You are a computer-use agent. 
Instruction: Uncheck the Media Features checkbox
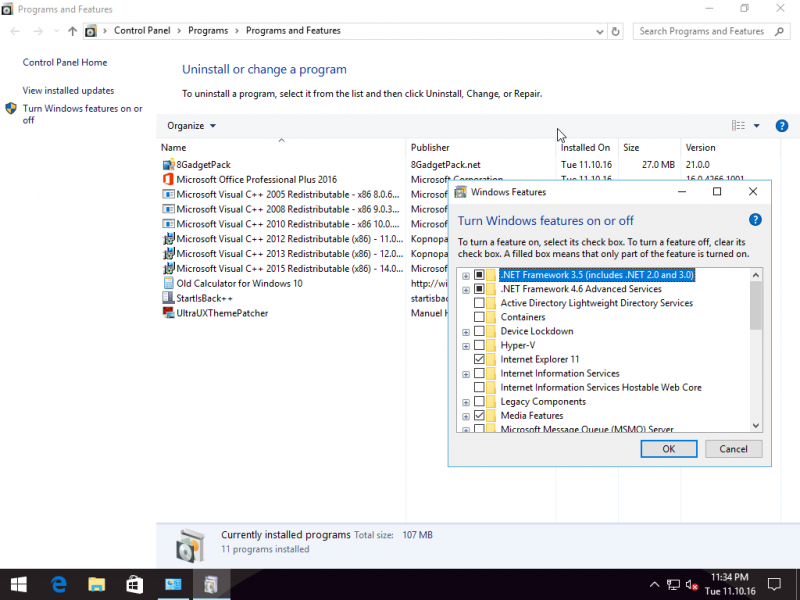[479, 416]
